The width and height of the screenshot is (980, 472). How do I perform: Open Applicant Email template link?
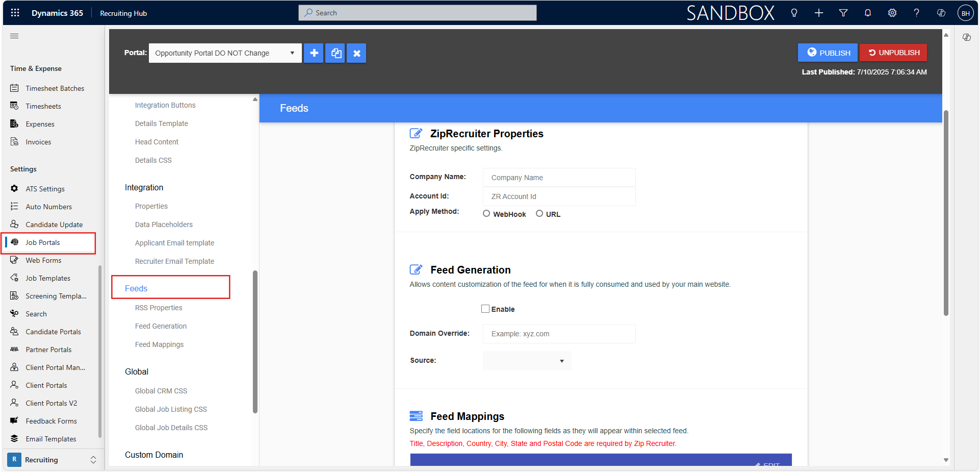coord(174,243)
